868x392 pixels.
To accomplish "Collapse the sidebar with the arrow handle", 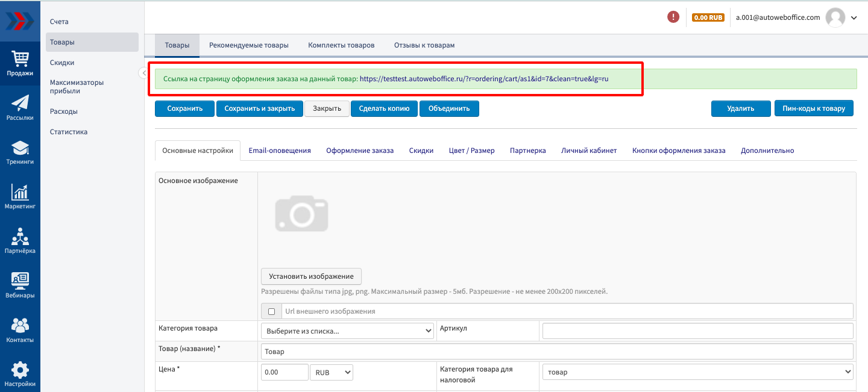I will [x=143, y=73].
